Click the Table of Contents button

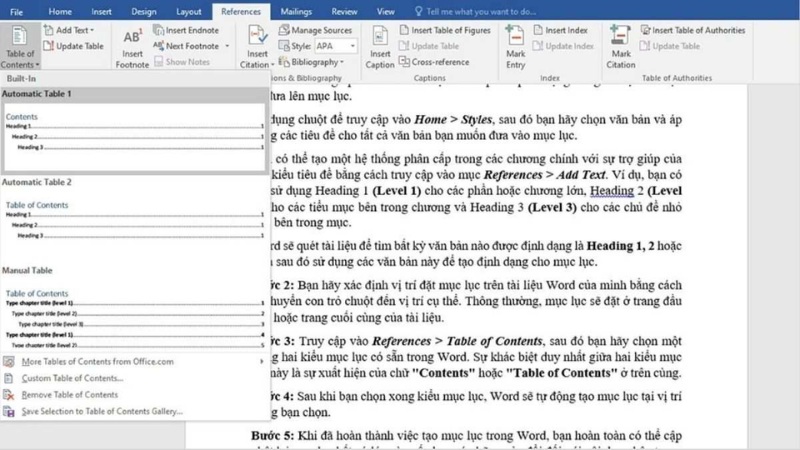click(19, 47)
